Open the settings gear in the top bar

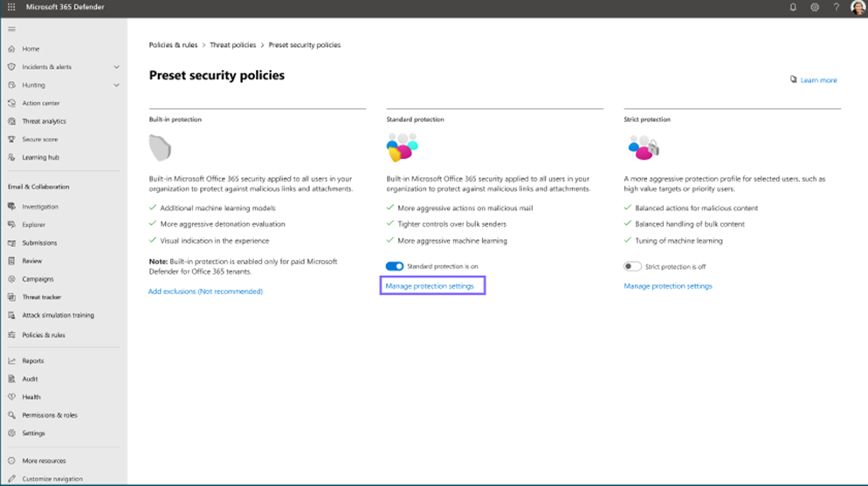tap(815, 7)
